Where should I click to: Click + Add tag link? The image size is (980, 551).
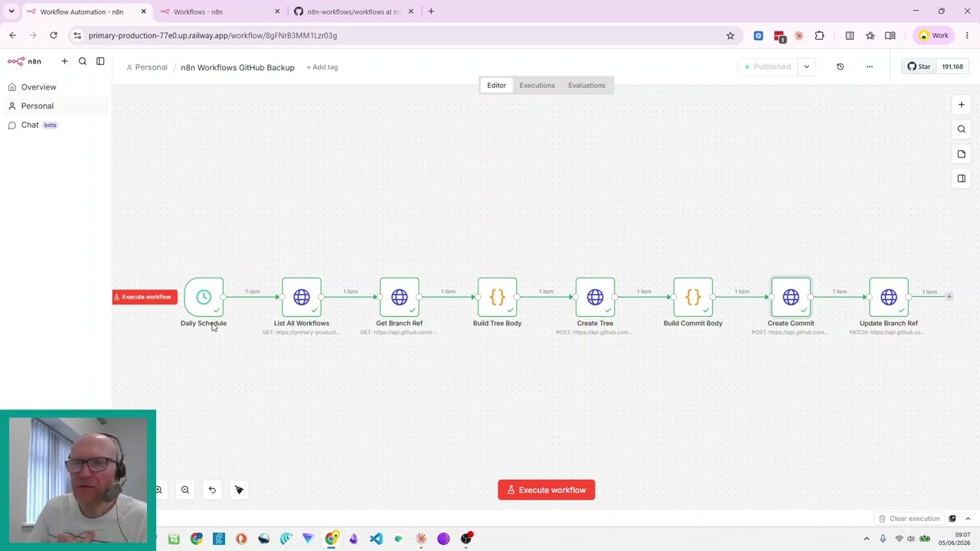pos(322,67)
